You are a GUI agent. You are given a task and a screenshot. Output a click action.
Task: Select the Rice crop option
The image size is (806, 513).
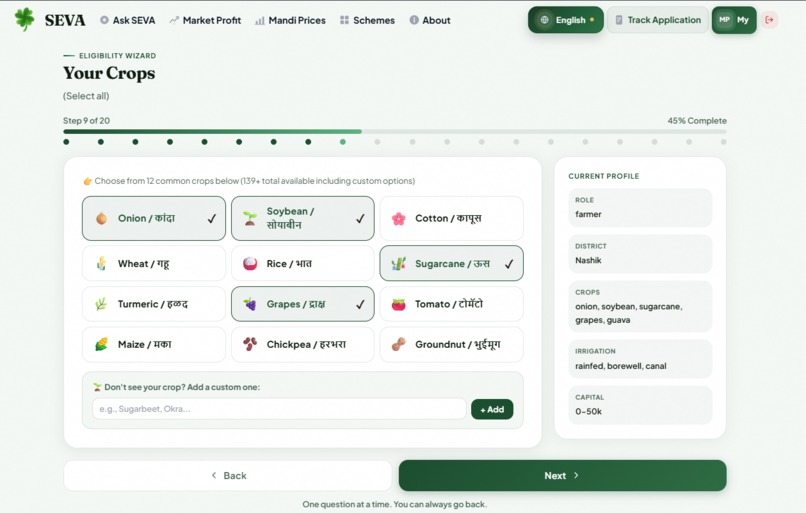303,264
